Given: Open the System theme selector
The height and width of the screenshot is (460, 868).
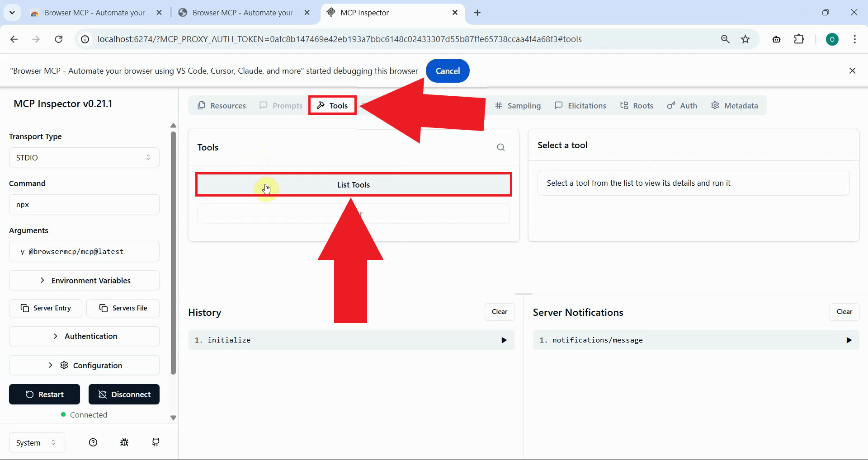Looking at the screenshot, I should click(x=36, y=442).
